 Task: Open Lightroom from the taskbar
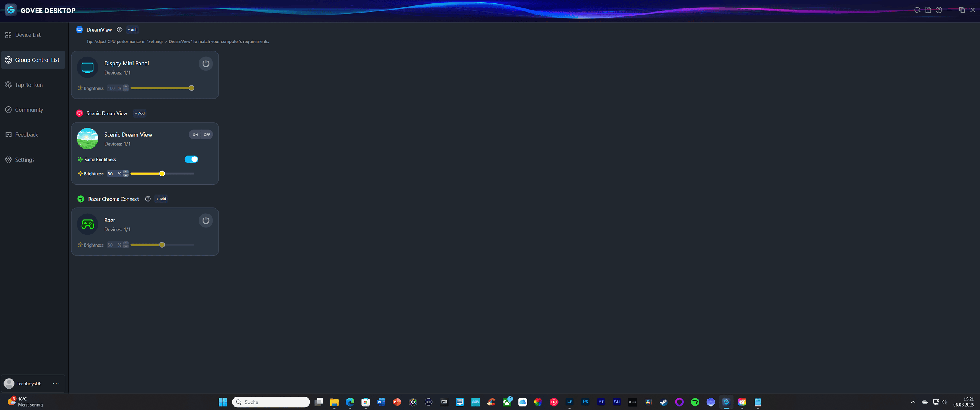[x=570, y=402]
